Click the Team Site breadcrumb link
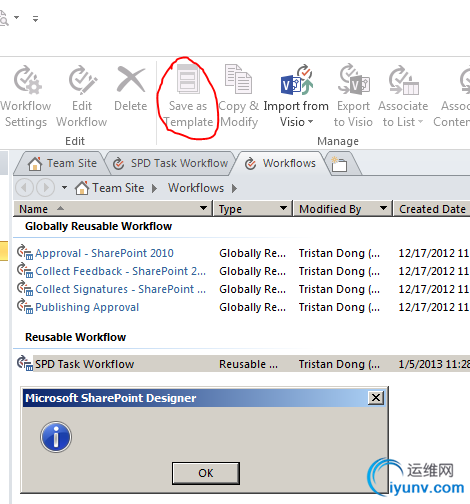 click(118, 188)
